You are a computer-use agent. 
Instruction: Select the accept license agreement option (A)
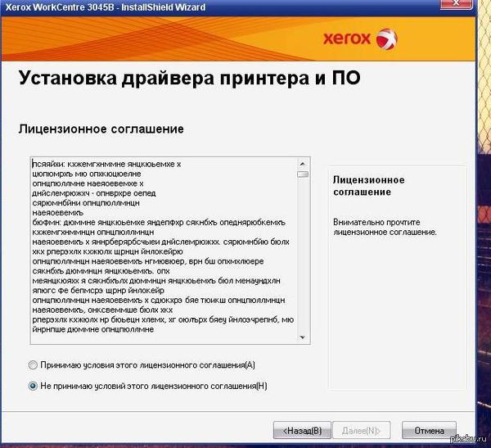pyautogui.click(x=34, y=364)
